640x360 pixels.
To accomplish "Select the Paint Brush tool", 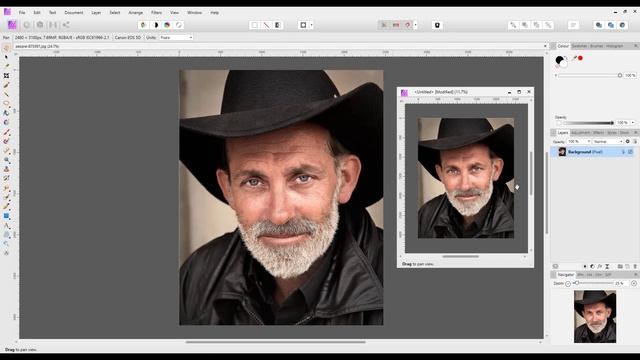I will tap(6, 132).
